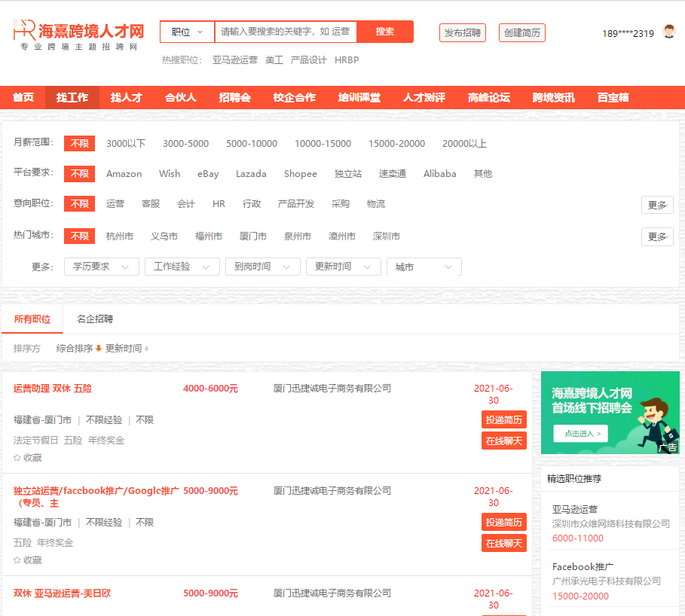Open recommended job Facebook推广

point(583,566)
